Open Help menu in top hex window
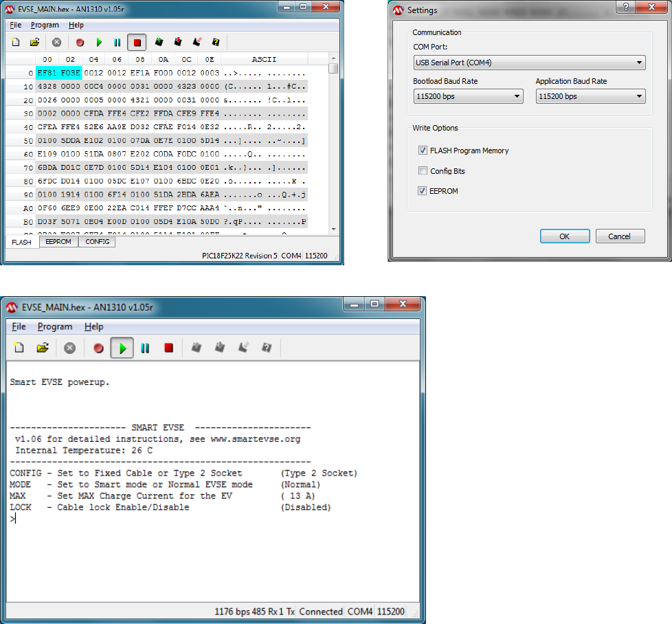The width and height of the screenshot is (672, 624). pyautogui.click(x=76, y=25)
